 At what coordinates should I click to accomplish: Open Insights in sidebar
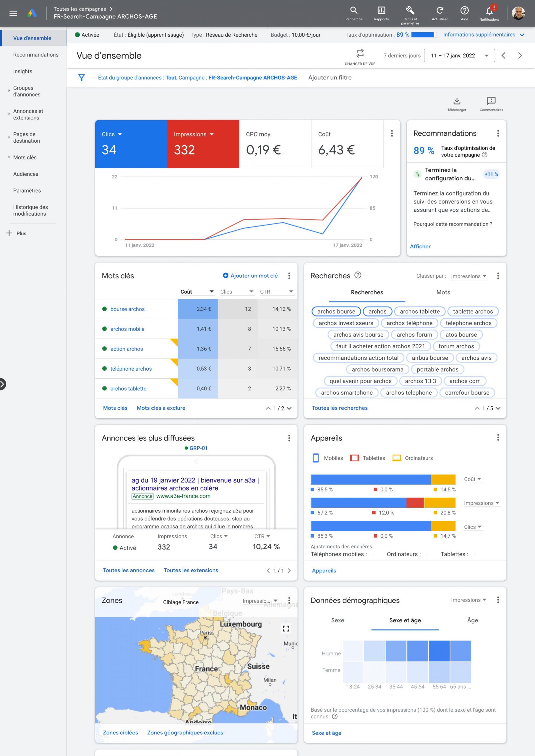coord(23,71)
